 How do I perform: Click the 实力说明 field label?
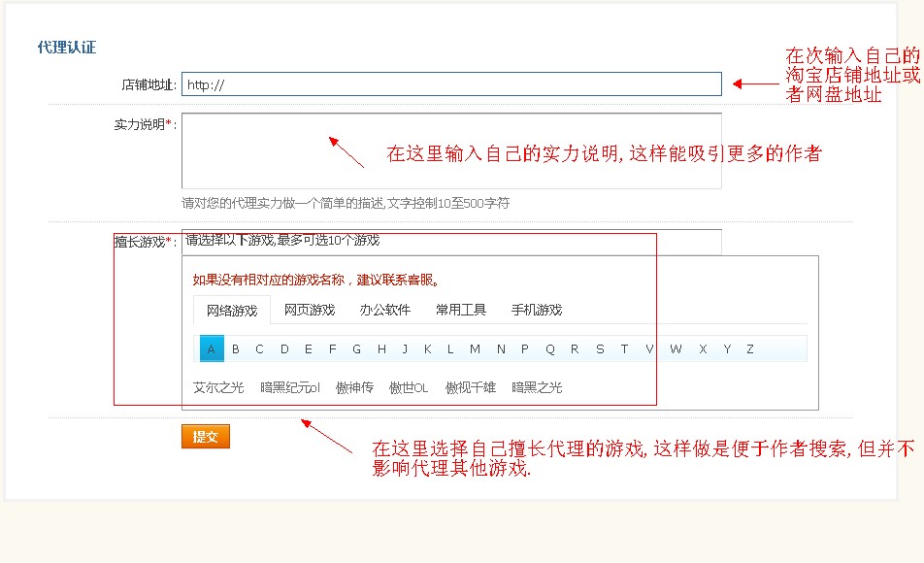pyautogui.click(x=145, y=124)
